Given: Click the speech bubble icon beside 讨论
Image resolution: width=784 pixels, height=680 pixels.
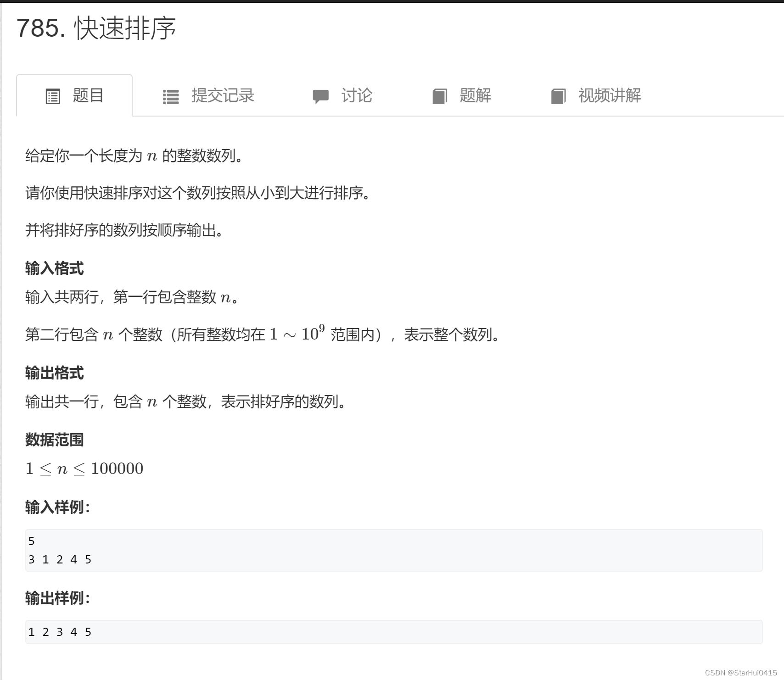Looking at the screenshot, I should 320,95.
